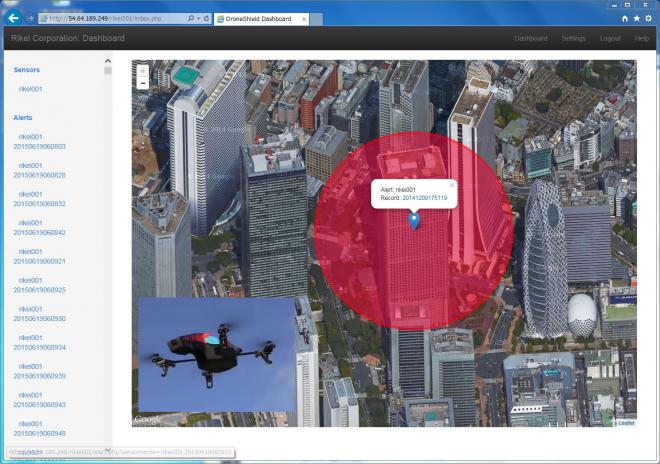Click the blue map marker pin
660x464 pixels.
pos(414,221)
